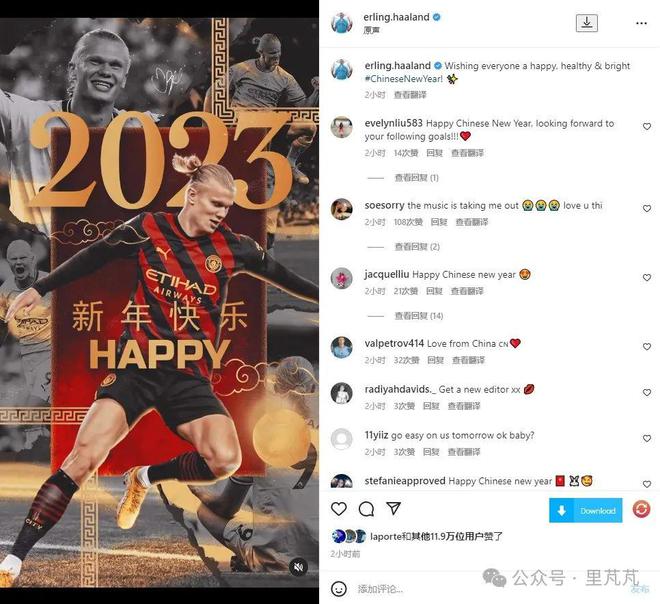Expand the 1 reply under evelynliu583's comment

point(416,178)
